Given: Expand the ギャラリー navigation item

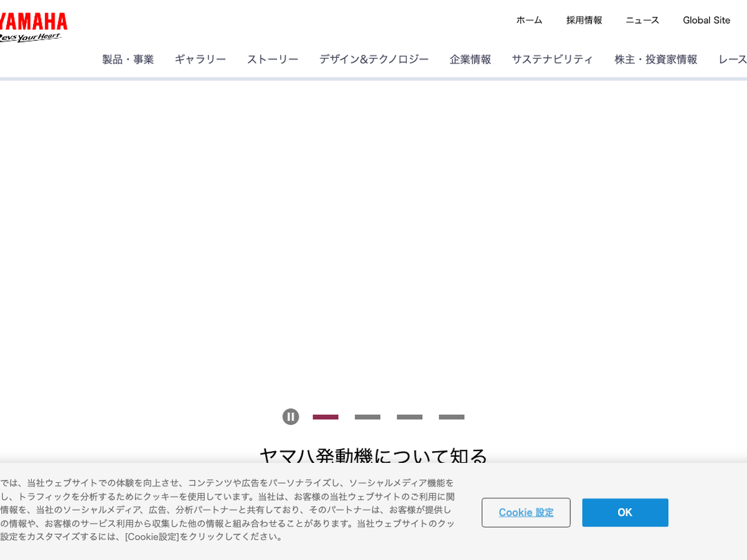Looking at the screenshot, I should click(x=200, y=60).
